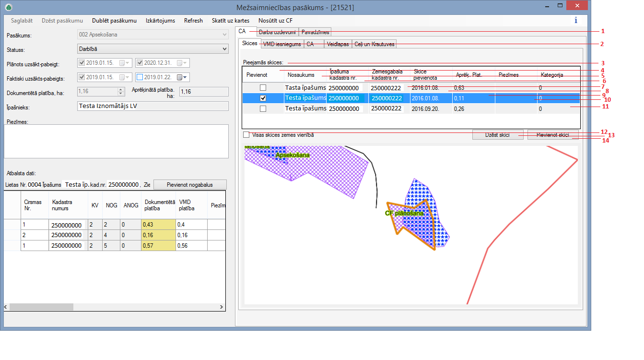Click the Pievienot skici button
644x360 pixels.
point(552,135)
